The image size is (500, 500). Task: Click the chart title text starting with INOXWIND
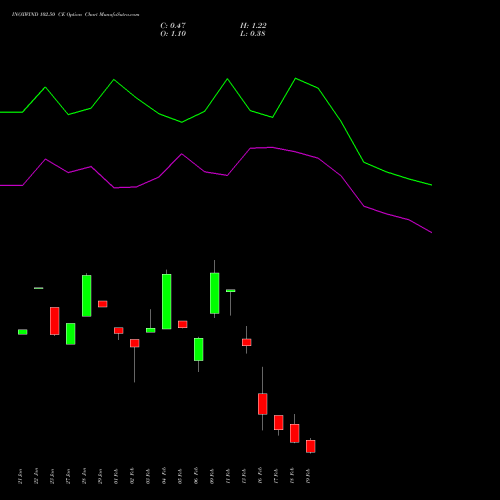tap(75, 15)
